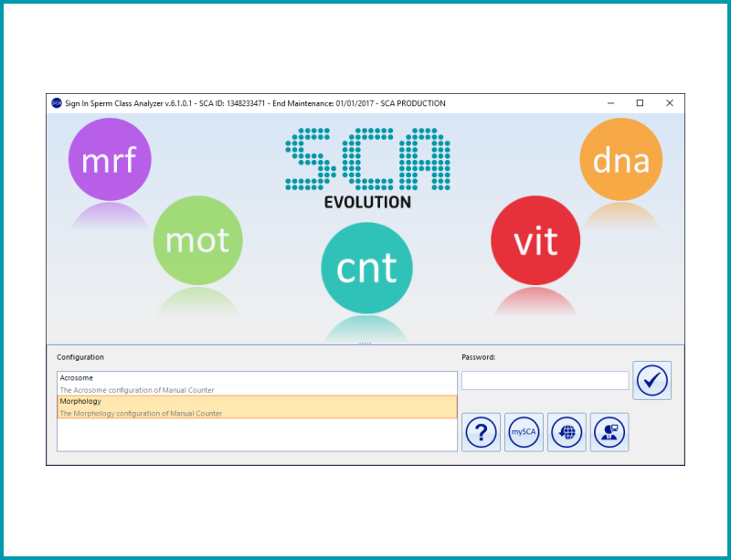Click the splitter grip above the Configuration panel

click(x=365, y=343)
